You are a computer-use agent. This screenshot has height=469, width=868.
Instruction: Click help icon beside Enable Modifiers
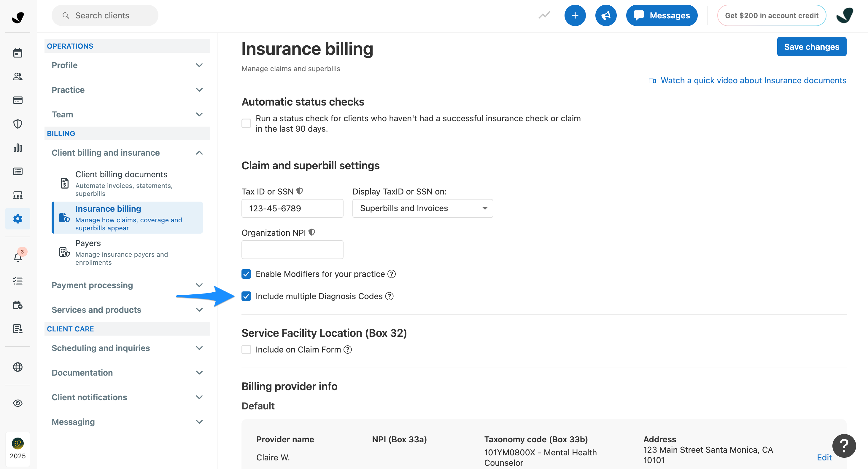tap(391, 274)
